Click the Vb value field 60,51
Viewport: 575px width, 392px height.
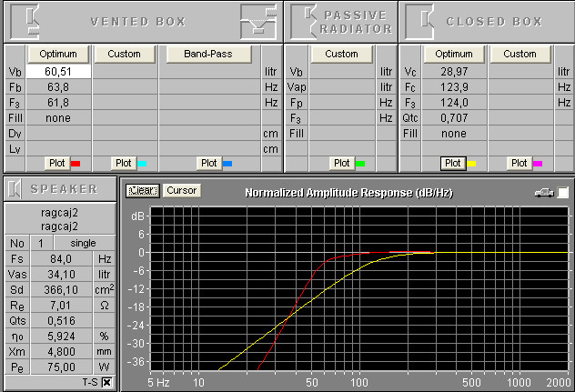tap(58, 72)
